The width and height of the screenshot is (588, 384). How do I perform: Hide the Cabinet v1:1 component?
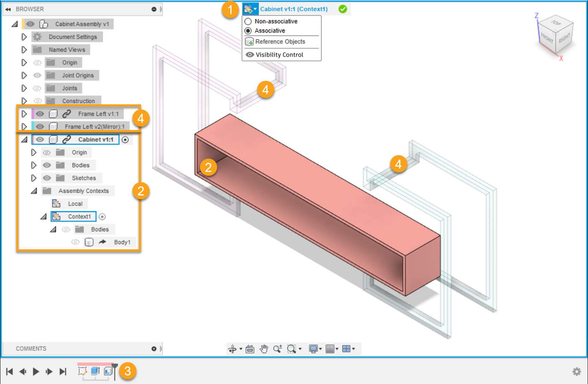[x=40, y=139]
